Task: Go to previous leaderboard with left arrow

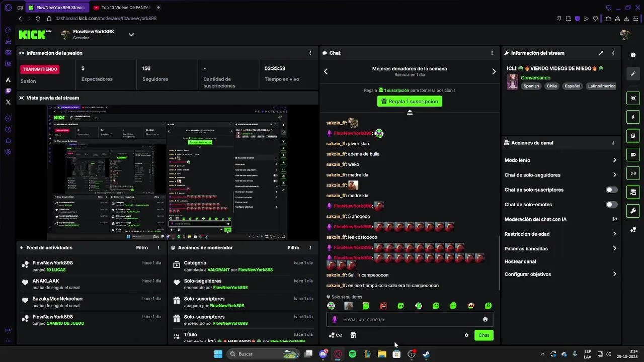Action: click(326, 71)
